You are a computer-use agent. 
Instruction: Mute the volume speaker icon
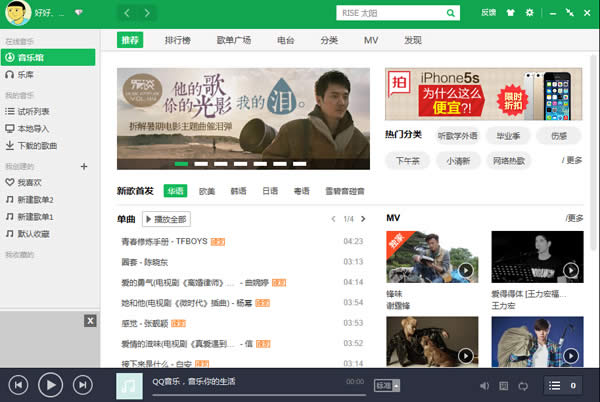pos(484,385)
